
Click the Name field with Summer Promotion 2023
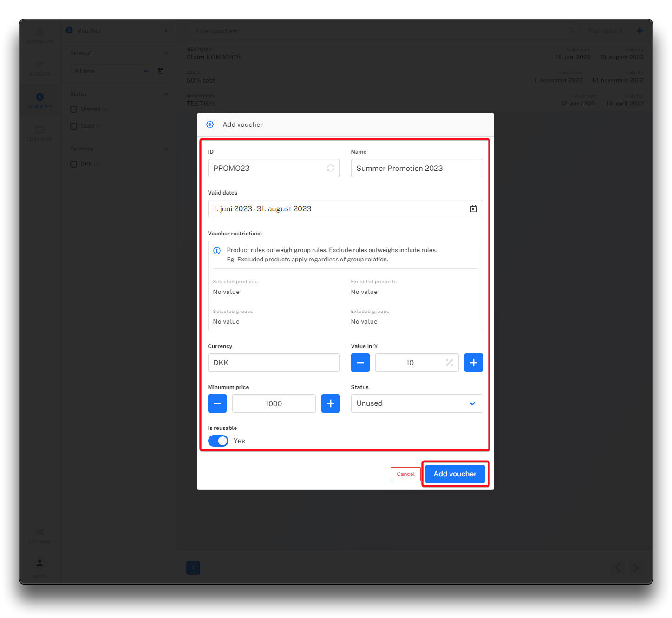[x=416, y=168]
